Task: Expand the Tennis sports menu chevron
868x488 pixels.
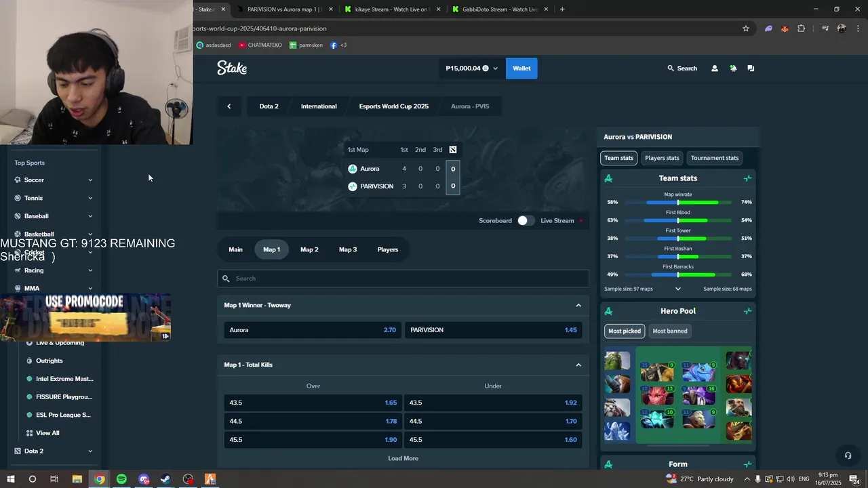Action: tap(90, 198)
